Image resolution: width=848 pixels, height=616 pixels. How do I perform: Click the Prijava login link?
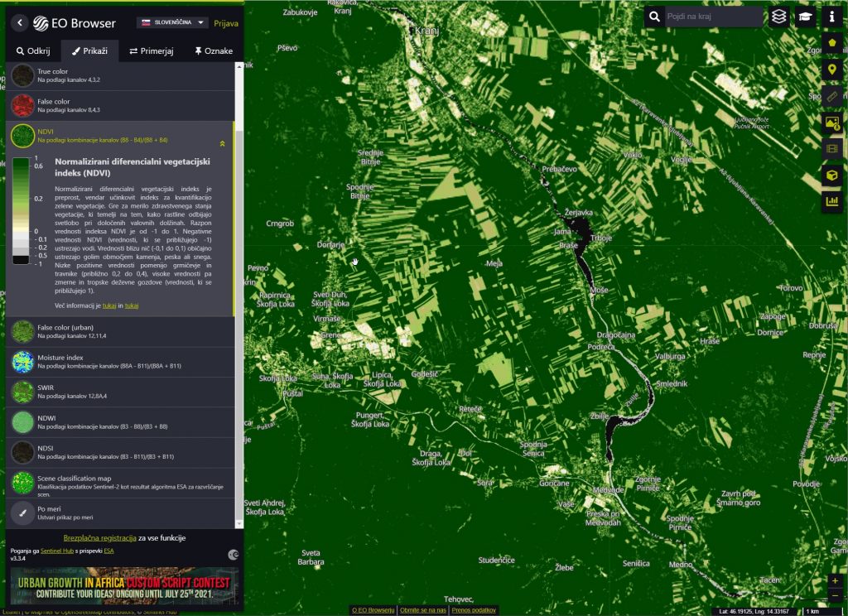pos(225,23)
